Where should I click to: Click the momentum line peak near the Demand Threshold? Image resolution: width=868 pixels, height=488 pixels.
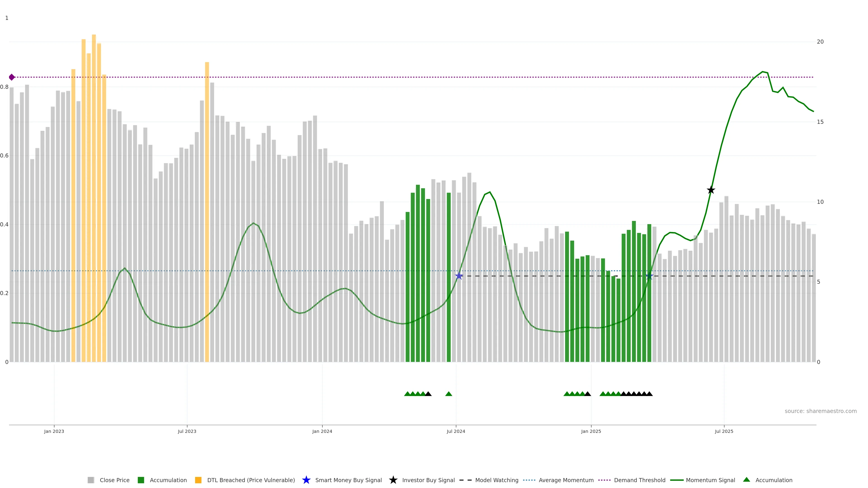click(x=762, y=72)
